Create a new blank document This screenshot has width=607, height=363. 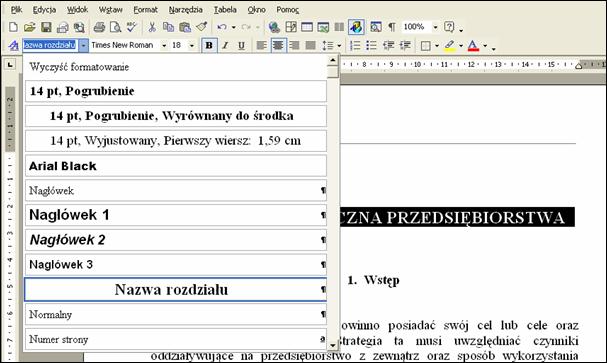pyautogui.click(x=13, y=27)
